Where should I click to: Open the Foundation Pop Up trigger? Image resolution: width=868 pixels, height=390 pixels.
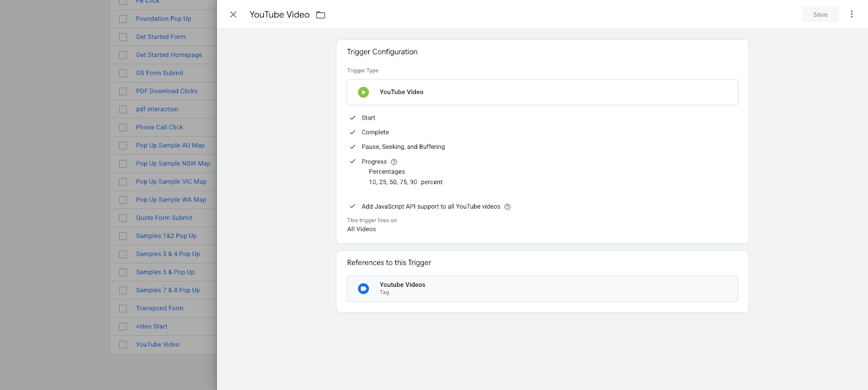pyautogui.click(x=163, y=18)
